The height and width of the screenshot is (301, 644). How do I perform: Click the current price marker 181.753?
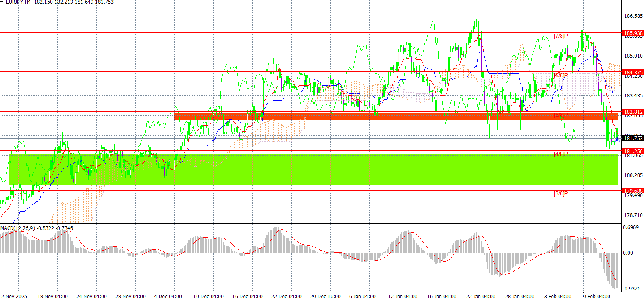(x=633, y=139)
